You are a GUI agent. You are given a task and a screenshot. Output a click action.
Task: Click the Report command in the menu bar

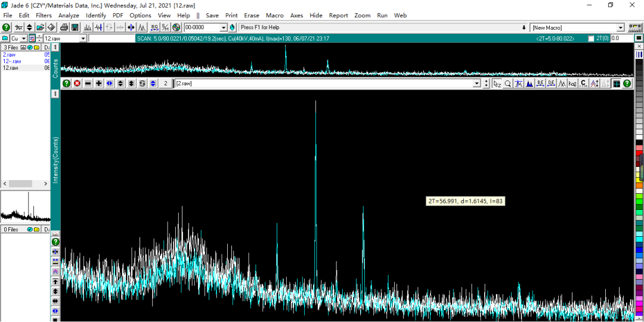pyautogui.click(x=338, y=16)
